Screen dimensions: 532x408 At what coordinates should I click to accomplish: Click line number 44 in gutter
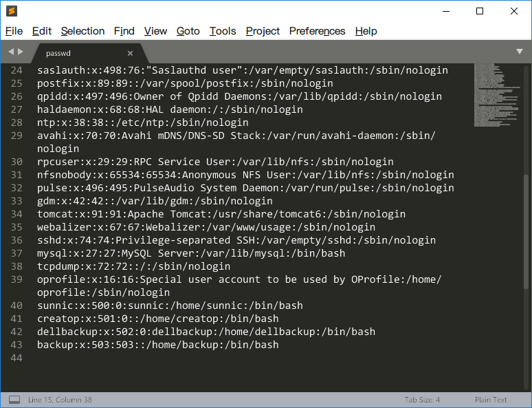point(16,358)
